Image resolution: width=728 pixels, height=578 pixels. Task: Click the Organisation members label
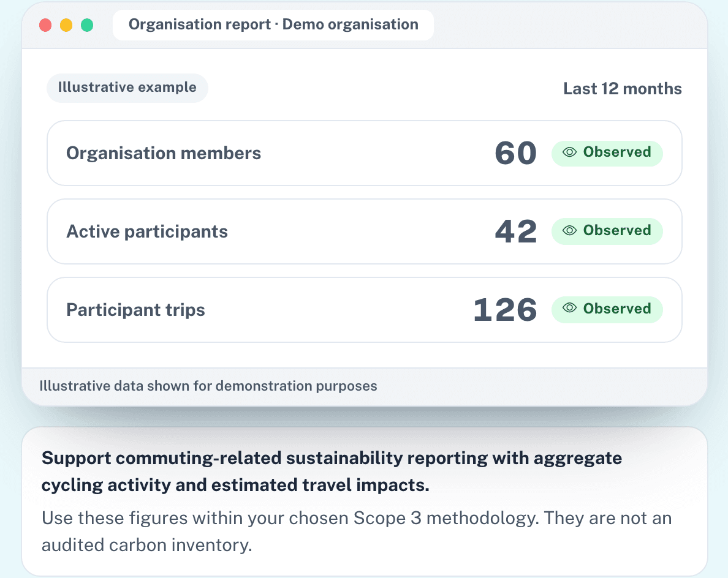[164, 154]
